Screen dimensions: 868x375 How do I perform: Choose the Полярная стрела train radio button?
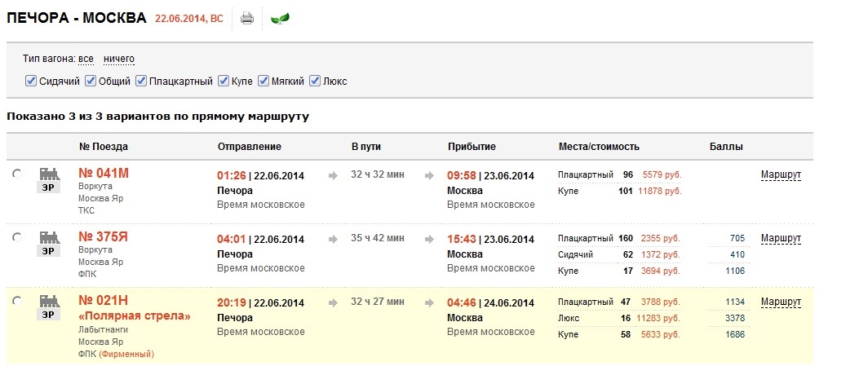(x=17, y=301)
